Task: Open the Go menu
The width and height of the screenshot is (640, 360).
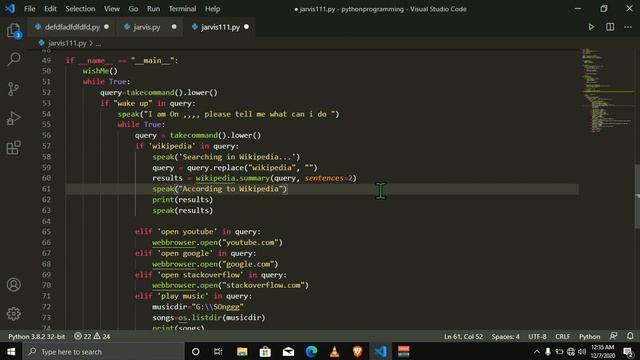Action: point(133,9)
